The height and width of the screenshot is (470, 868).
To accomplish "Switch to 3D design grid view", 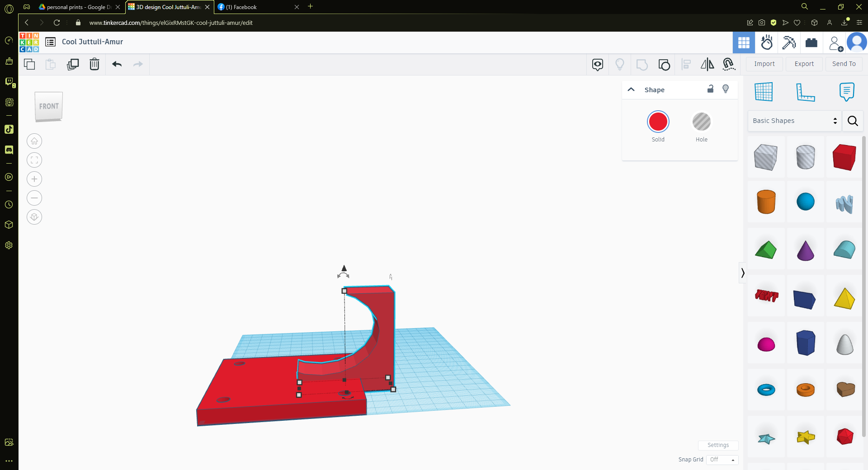I will point(744,43).
